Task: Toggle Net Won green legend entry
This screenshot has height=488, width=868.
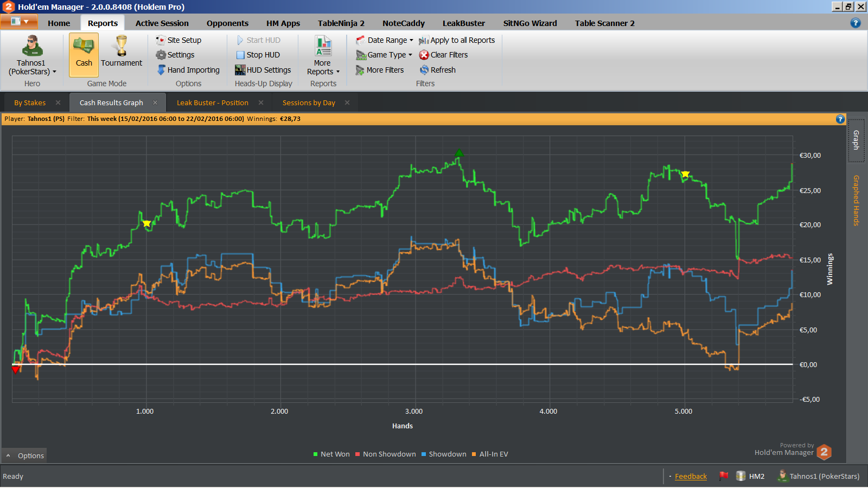Action: (x=331, y=454)
